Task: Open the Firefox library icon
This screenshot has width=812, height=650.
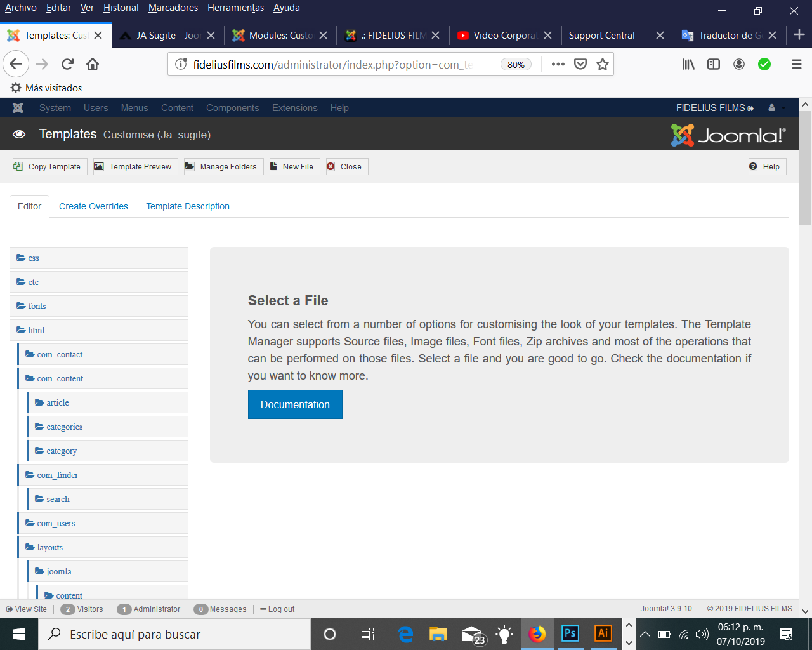Action: [688, 64]
